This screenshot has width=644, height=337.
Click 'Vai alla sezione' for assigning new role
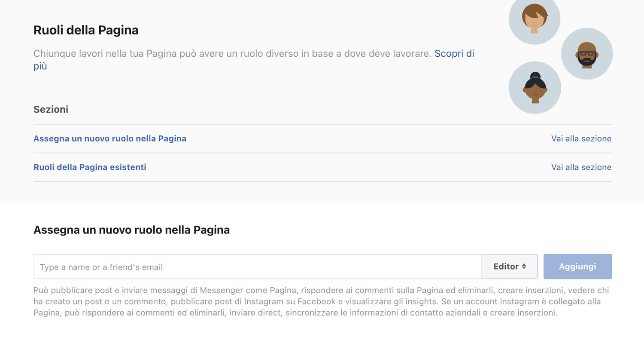coord(581,138)
